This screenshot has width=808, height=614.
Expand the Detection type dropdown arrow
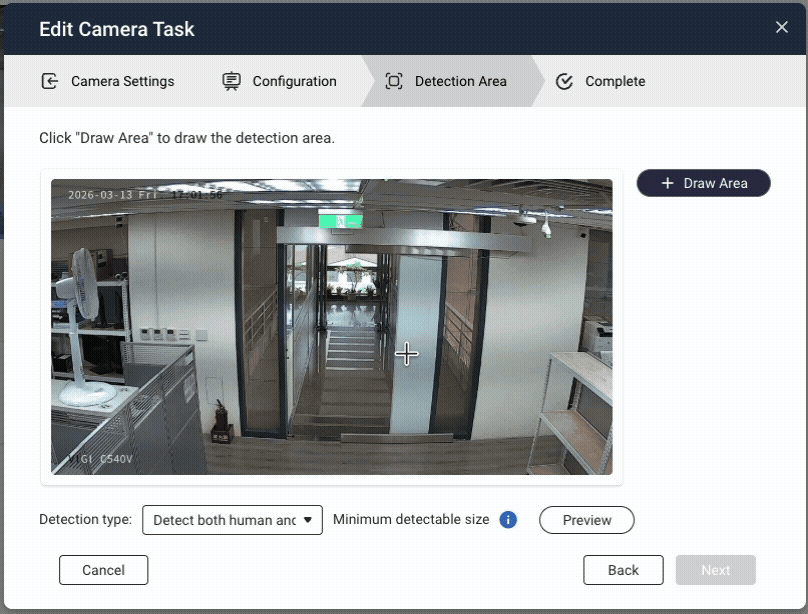308,520
